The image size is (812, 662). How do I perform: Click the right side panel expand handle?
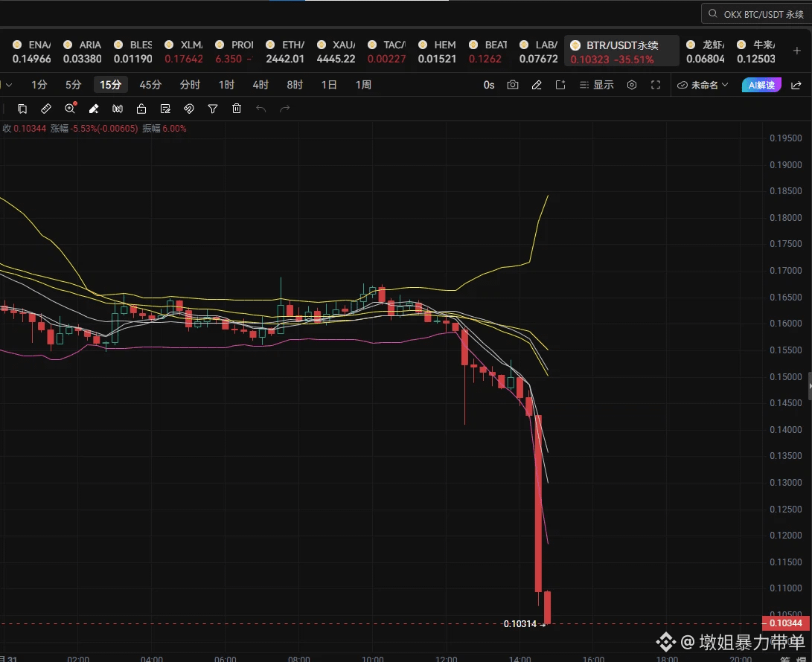(x=810, y=386)
